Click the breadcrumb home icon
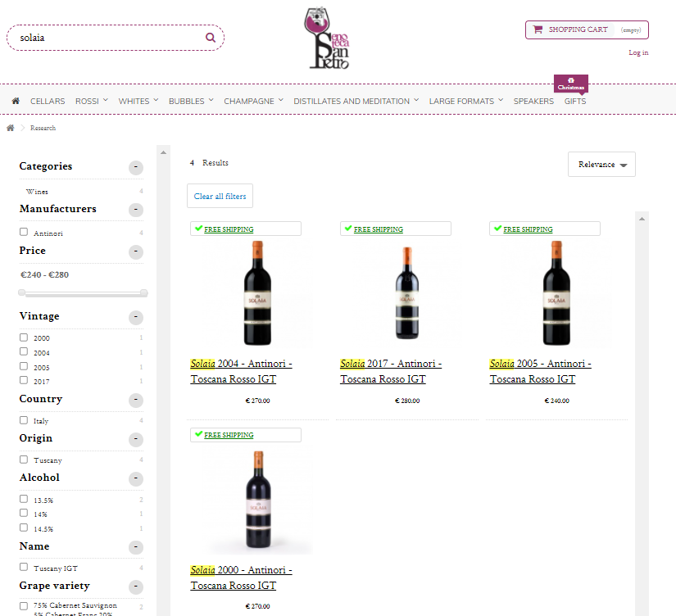676x616 pixels. pyautogui.click(x=11, y=128)
